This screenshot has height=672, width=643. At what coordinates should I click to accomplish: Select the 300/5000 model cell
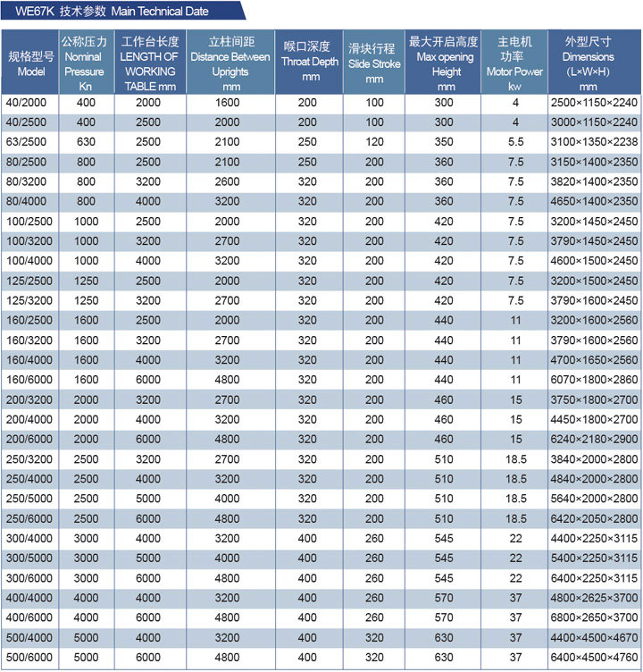(x=30, y=559)
